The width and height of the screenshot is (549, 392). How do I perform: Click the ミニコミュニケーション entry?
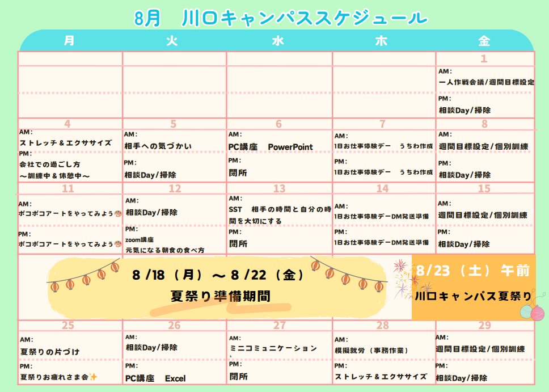pyautogui.click(x=273, y=348)
